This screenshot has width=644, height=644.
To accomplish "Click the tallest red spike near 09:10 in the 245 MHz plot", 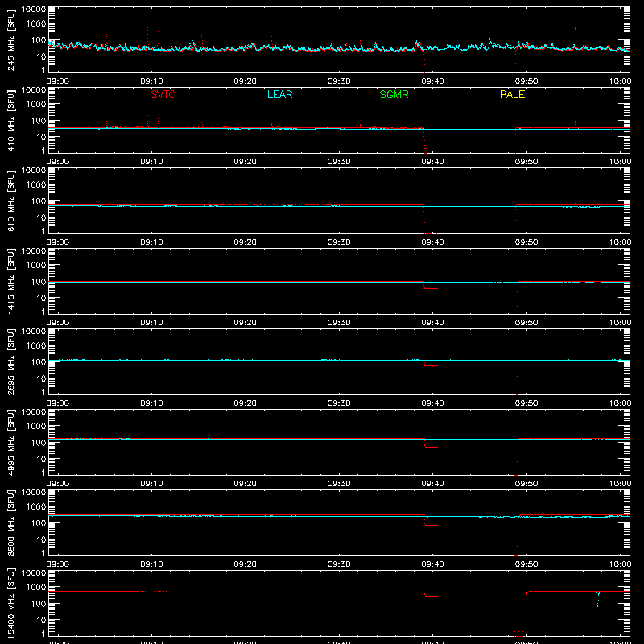I will tap(147, 38).
